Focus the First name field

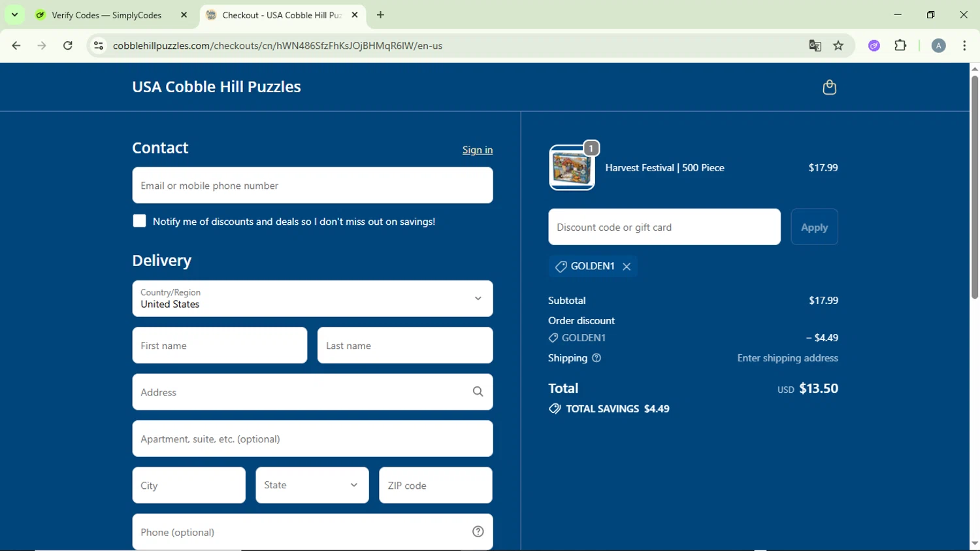click(220, 345)
